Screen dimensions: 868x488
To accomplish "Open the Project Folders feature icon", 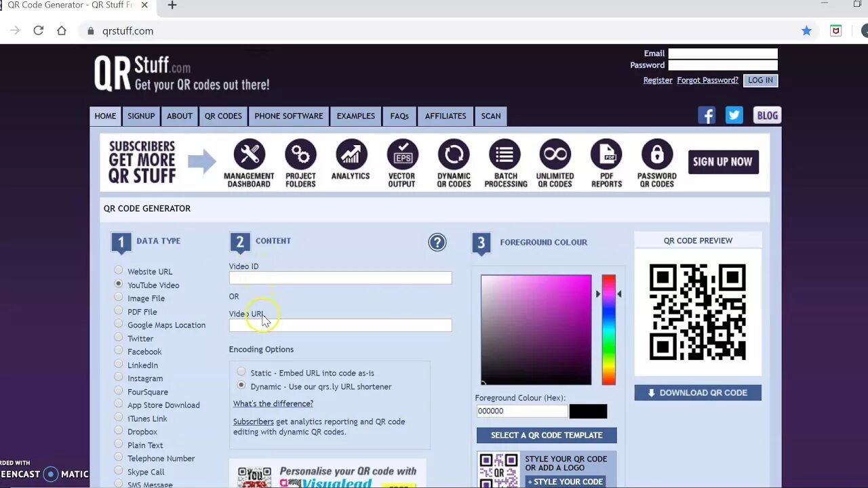I will pos(300,155).
